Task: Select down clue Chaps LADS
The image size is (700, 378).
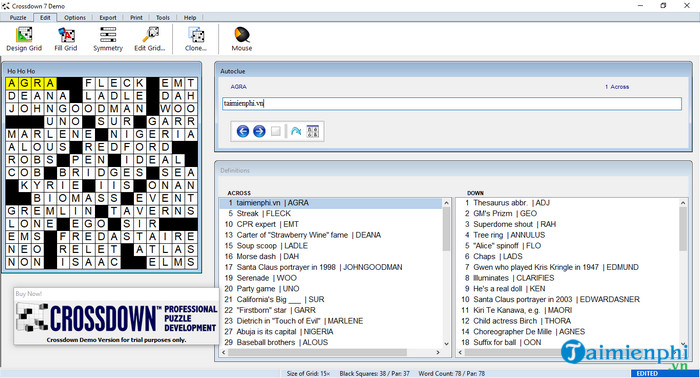Action: coord(568,257)
